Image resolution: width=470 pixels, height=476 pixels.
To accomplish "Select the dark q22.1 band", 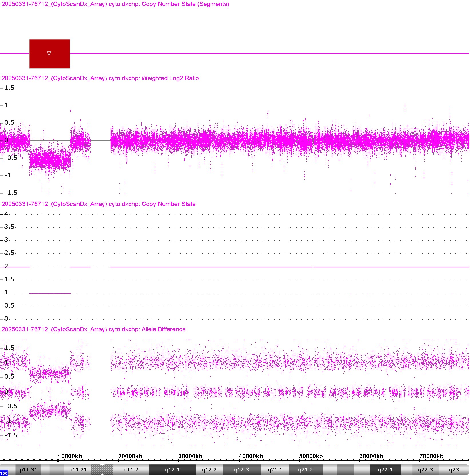I will tap(385, 470).
